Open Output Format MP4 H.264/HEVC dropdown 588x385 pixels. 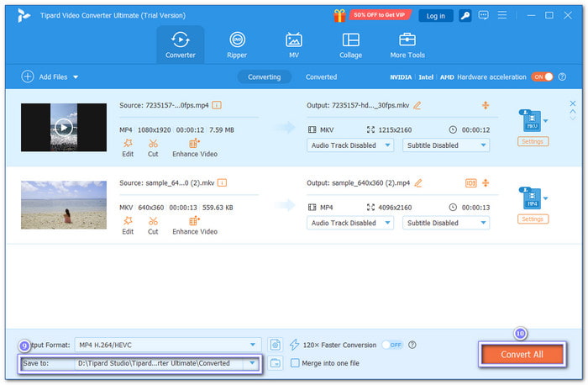pos(167,345)
